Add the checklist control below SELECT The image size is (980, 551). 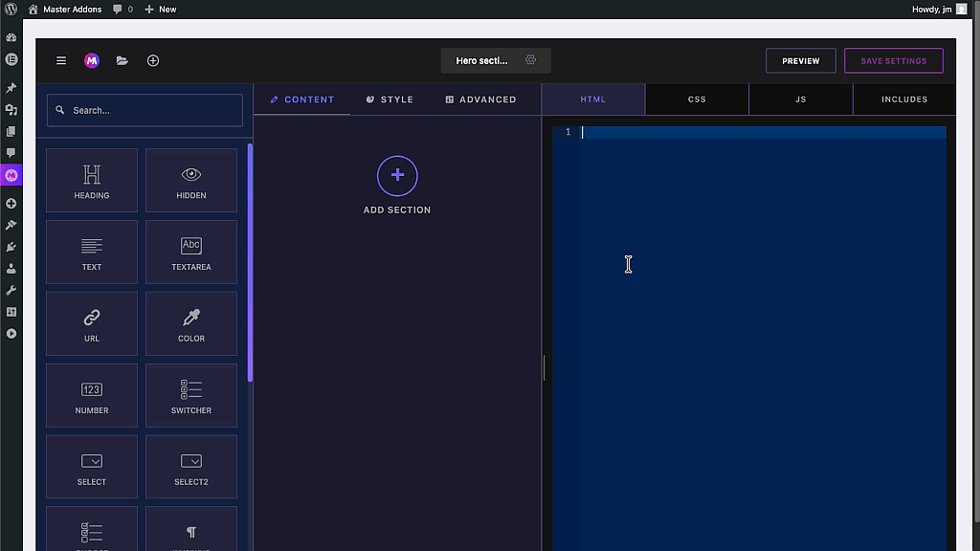pyautogui.click(x=92, y=530)
